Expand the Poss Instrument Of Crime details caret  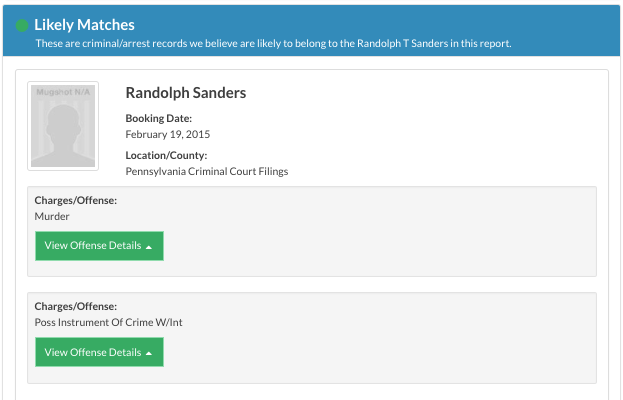(x=149, y=353)
